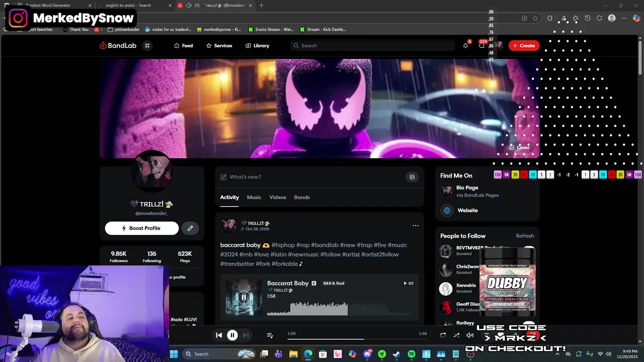Click the Boost Profile button

[142, 228]
